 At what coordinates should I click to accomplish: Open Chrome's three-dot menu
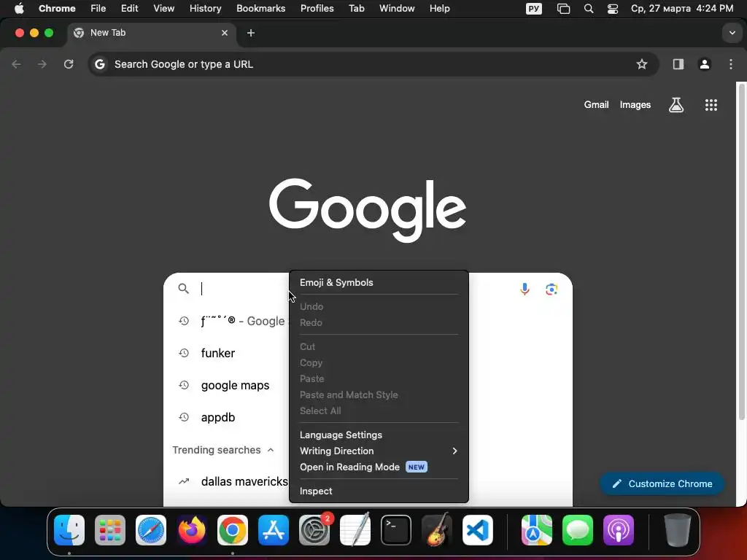(x=731, y=64)
